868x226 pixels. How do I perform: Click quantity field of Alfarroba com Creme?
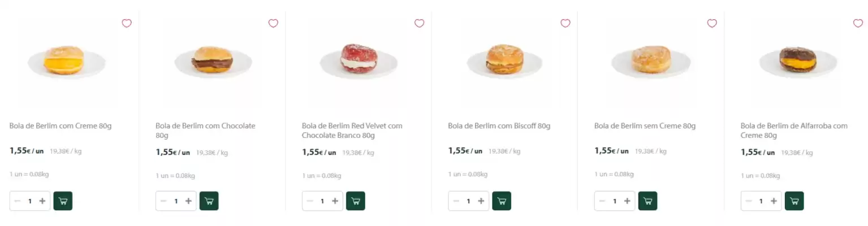(x=761, y=201)
